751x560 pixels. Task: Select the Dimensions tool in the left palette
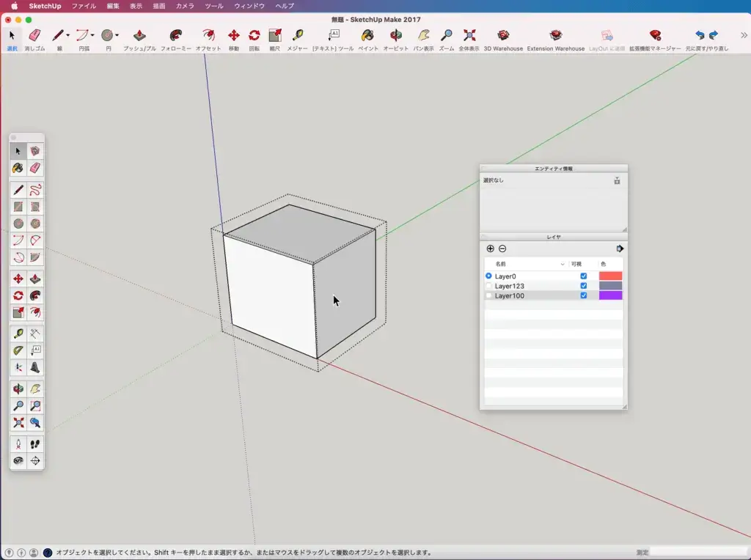[35, 334]
